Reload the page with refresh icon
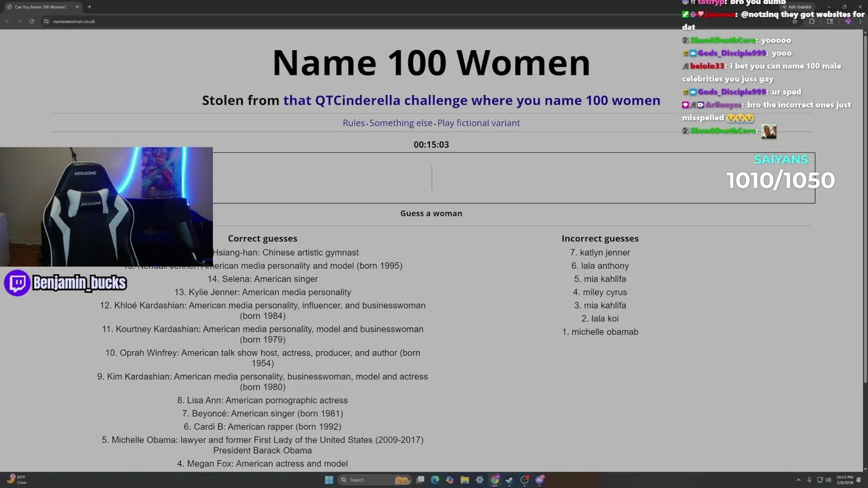This screenshot has width=868, height=488. point(31,21)
